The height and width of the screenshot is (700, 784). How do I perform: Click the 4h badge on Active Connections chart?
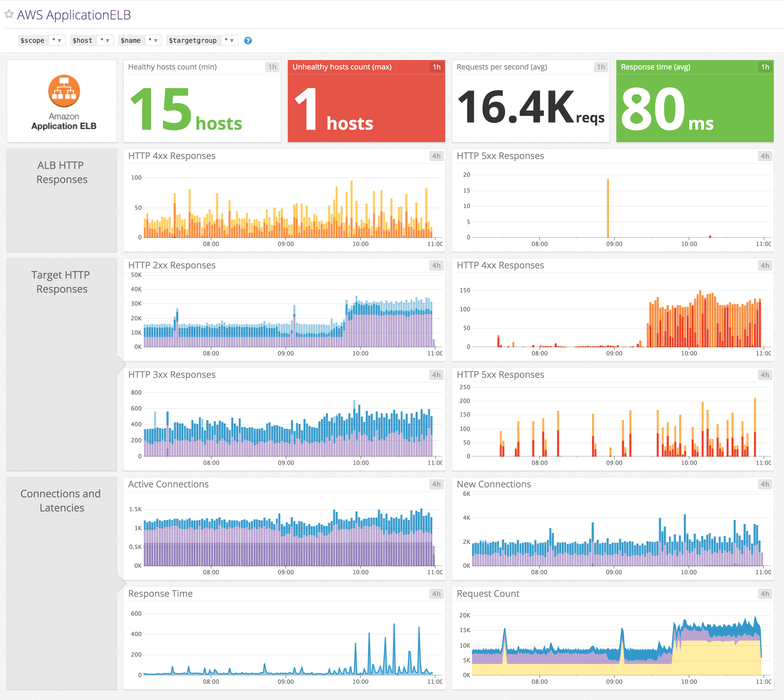[437, 484]
